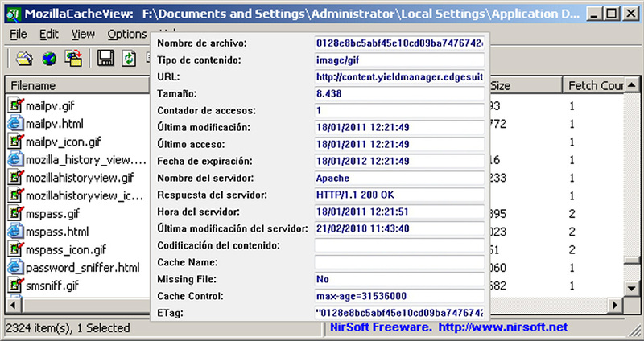The height and width of the screenshot is (341, 644).
Task: Click the image icon beside mspass.gif
Action: tap(15, 213)
